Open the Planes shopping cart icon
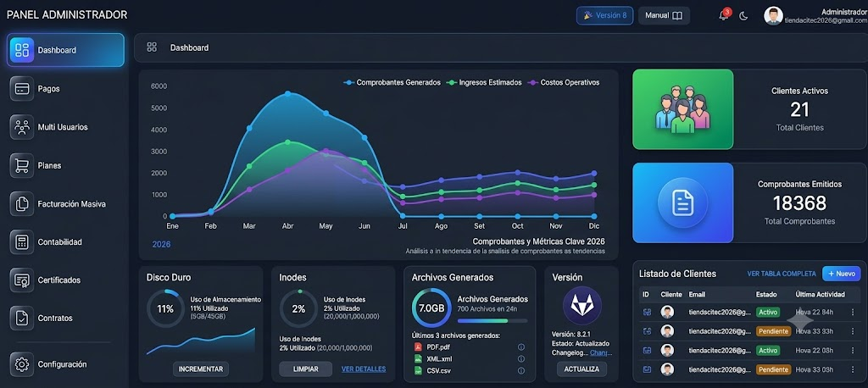The image size is (868, 388). point(21,165)
